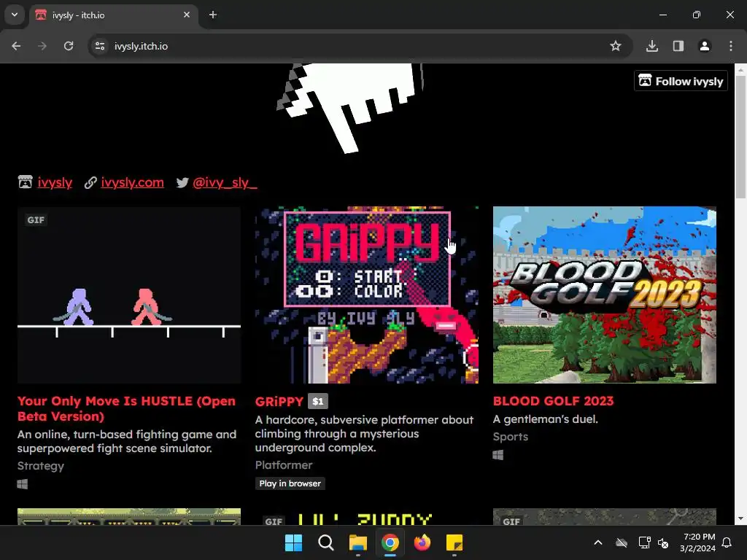Open the Windows Start menu
747x560 pixels.
pos(293,542)
